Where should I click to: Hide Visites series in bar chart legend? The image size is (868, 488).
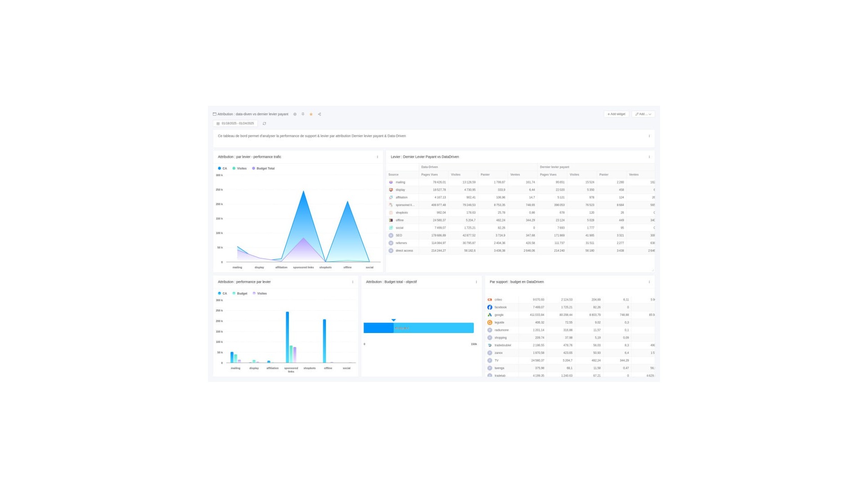[x=259, y=294]
